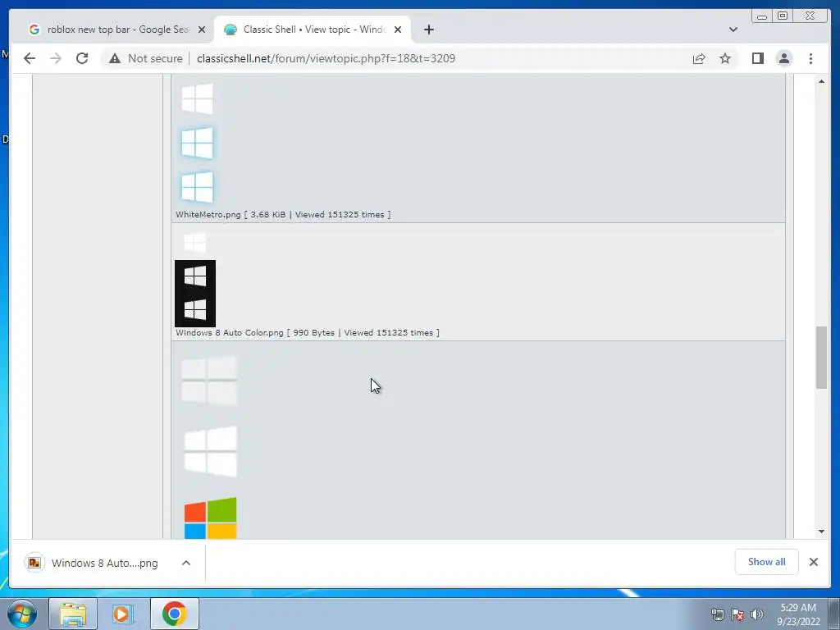Click the vertical scrollbar thumb
Screen dimensions: 840x630
[821, 358]
